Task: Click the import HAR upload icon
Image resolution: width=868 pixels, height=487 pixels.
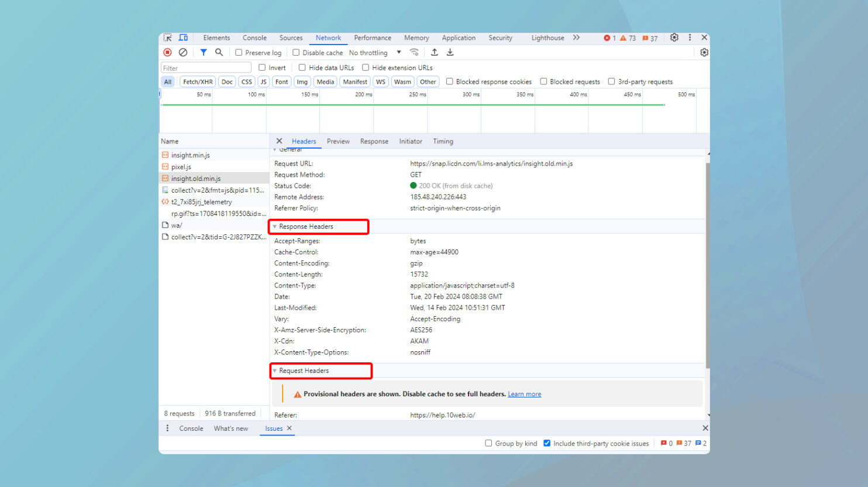Action: coord(435,53)
